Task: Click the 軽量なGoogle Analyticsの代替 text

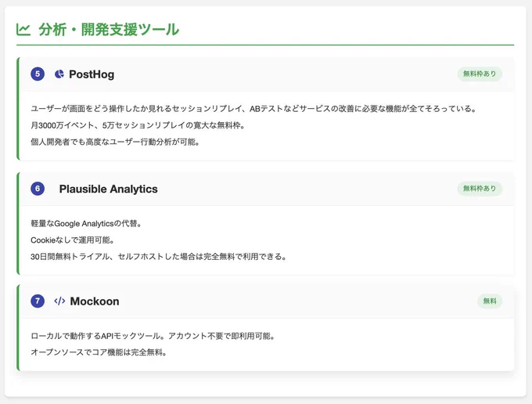Action: pyautogui.click(x=86, y=223)
